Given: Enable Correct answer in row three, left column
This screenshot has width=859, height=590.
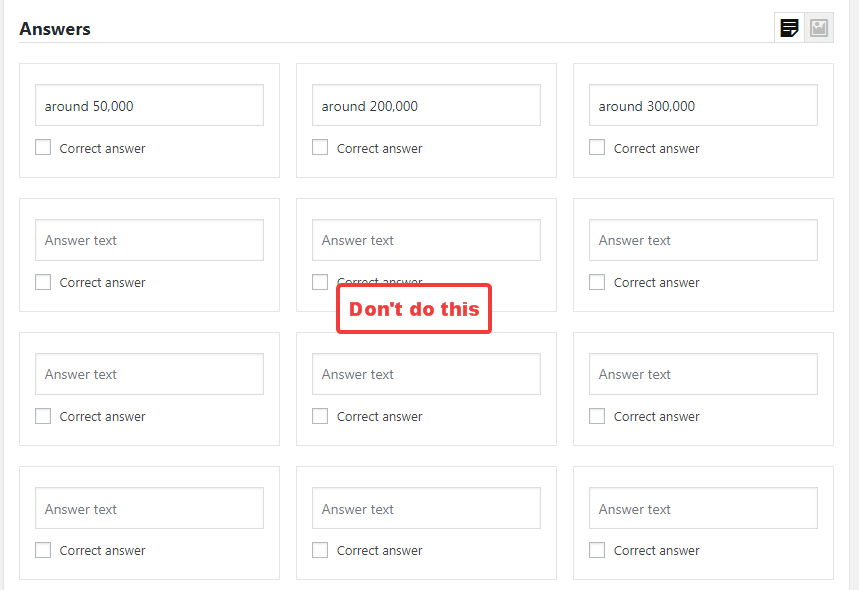Looking at the screenshot, I should click(x=43, y=416).
